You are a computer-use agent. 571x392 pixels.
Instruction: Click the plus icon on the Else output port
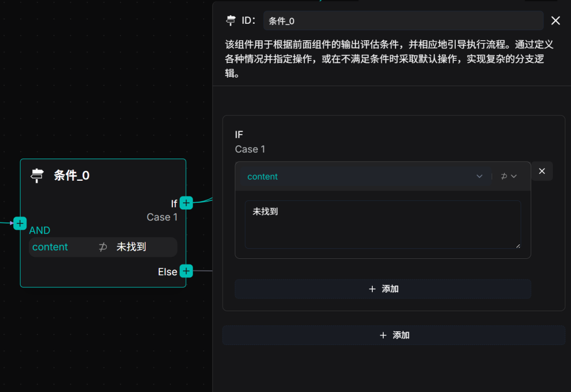click(186, 271)
